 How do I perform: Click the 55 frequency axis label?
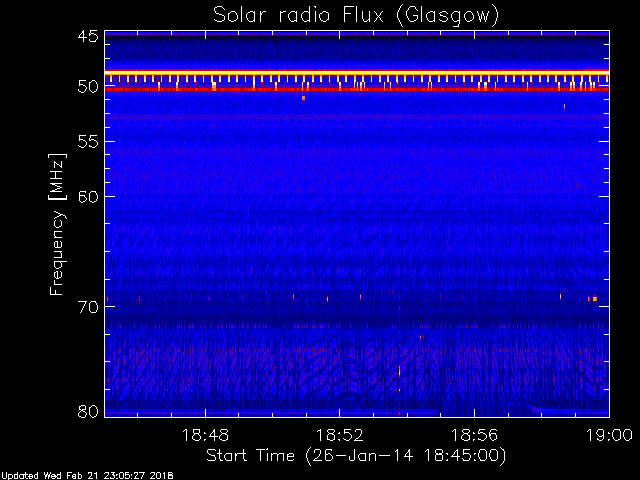pyautogui.click(x=88, y=142)
